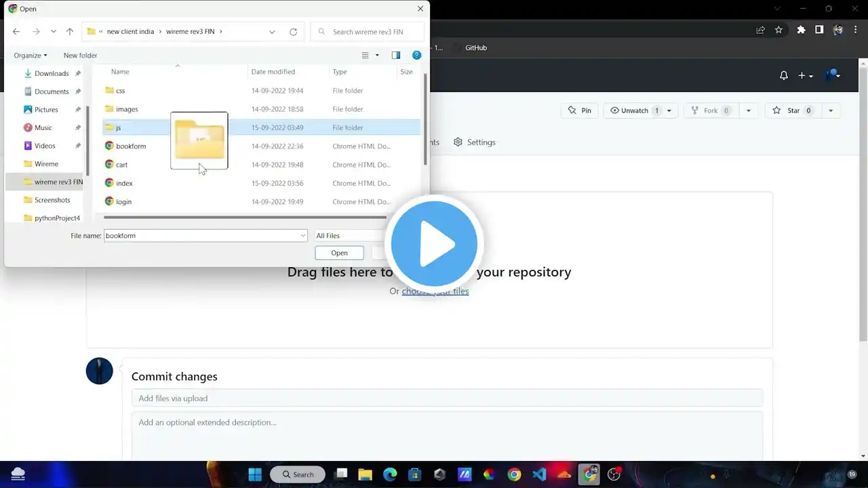Open the Fork options dropdown arrow

coord(749,110)
